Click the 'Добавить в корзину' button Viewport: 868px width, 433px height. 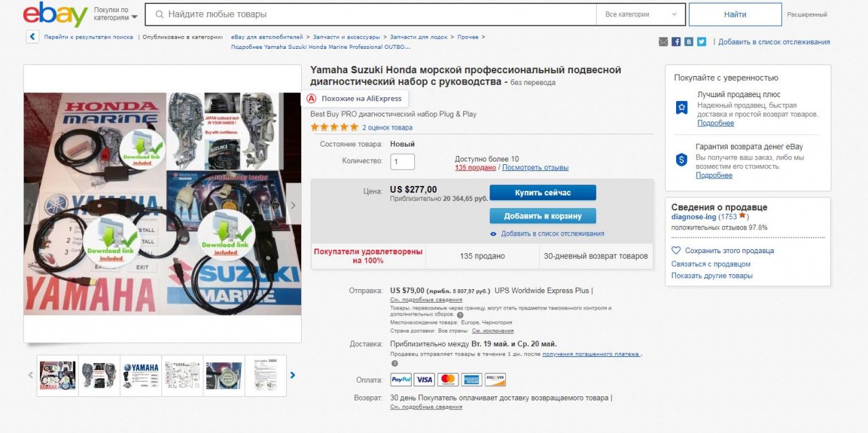click(x=543, y=216)
